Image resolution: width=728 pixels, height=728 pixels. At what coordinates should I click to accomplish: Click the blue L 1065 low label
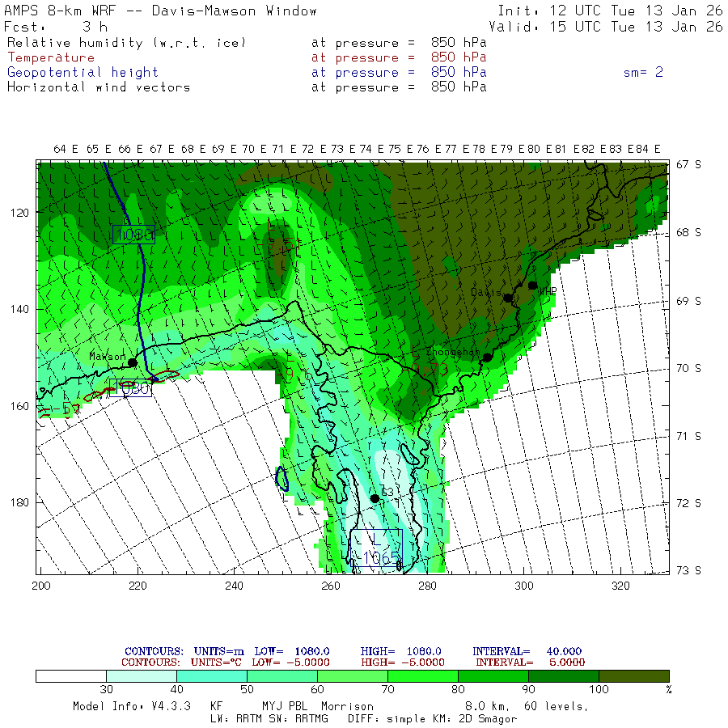click(x=376, y=548)
